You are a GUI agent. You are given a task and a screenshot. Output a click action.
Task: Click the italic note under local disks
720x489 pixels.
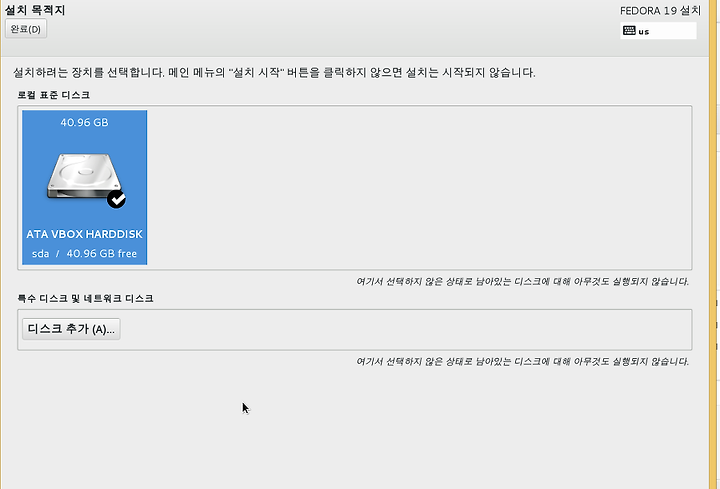pyautogui.click(x=523, y=281)
